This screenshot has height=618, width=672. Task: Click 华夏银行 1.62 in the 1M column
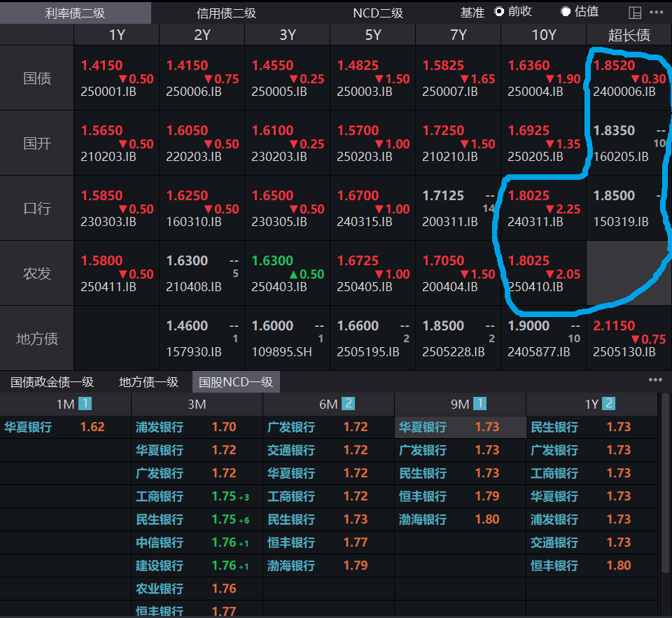[x=65, y=427]
